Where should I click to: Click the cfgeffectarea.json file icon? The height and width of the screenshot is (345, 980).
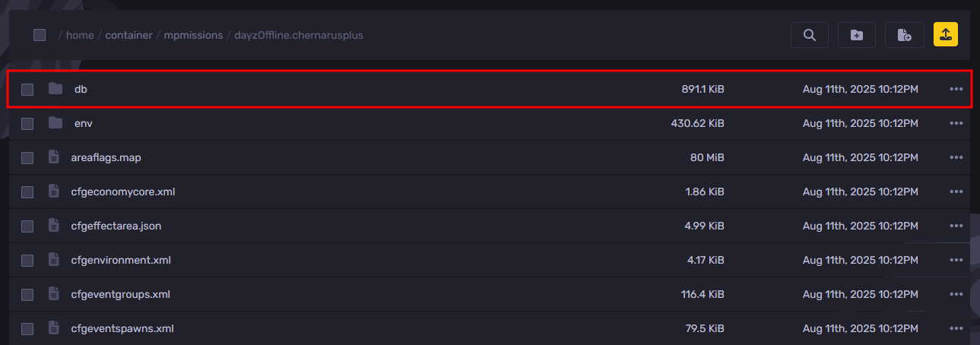point(53,226)
